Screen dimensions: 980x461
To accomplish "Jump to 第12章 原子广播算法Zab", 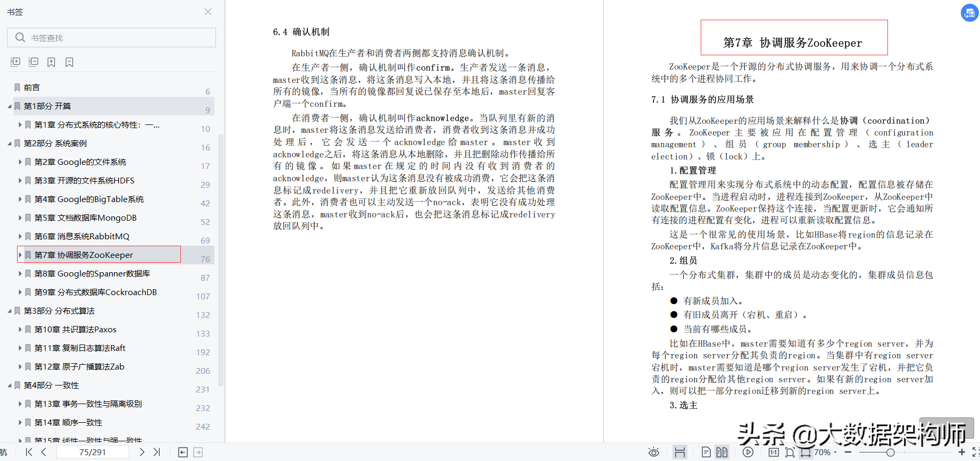I will point(79,366).
